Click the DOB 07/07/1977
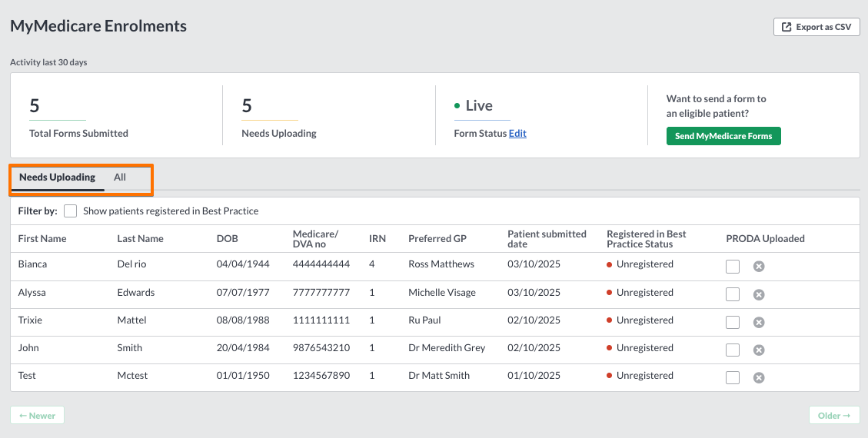The width and height of the screenshot is (868, 438). (243, 293)
